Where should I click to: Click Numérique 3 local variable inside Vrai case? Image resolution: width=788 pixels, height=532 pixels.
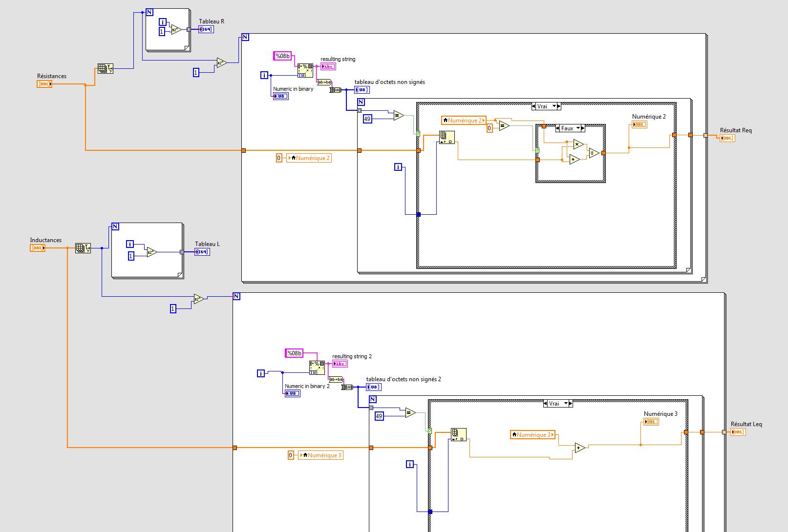532,434
